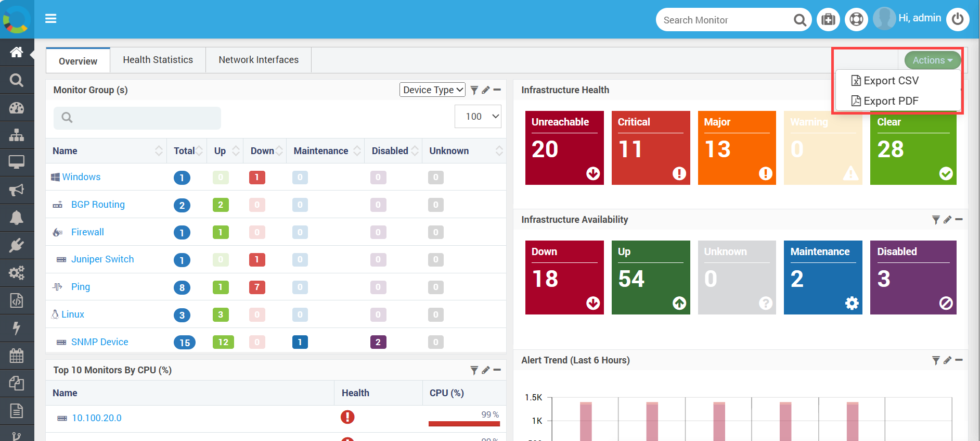The height and width of the screenshot is (441, 980).
Task: Edit the Monitor Group widget with pencil
Action: [x=486, y=90]
